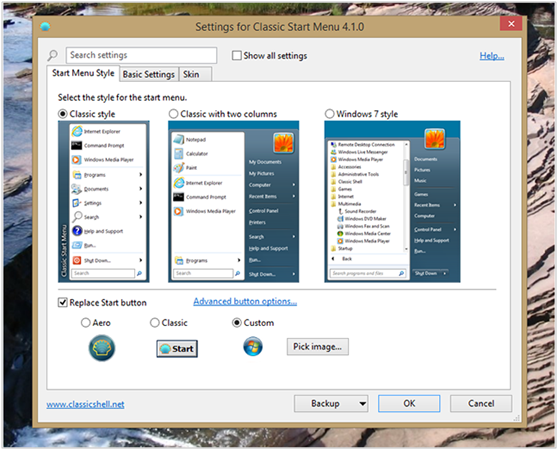Open the Basic Settings tab

point(149,75)
